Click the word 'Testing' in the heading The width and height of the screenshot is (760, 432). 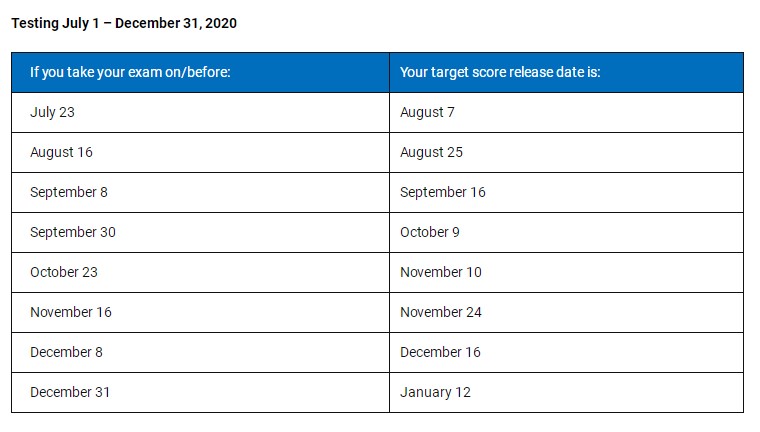(x=36, y=22)
